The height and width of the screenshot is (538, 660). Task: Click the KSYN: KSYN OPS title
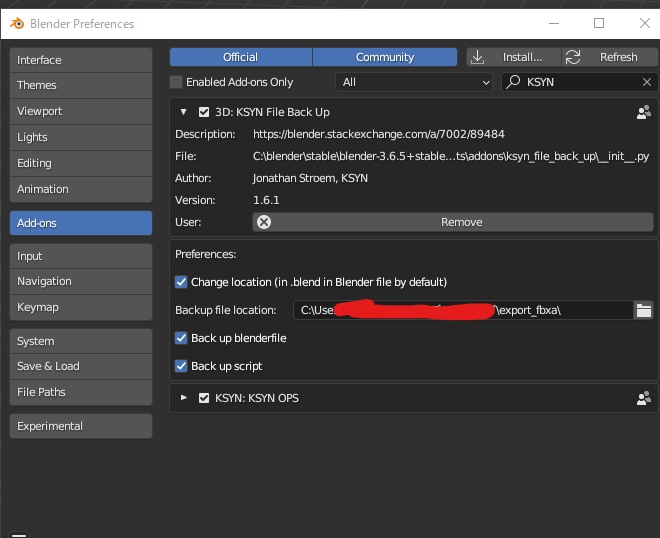257,398
